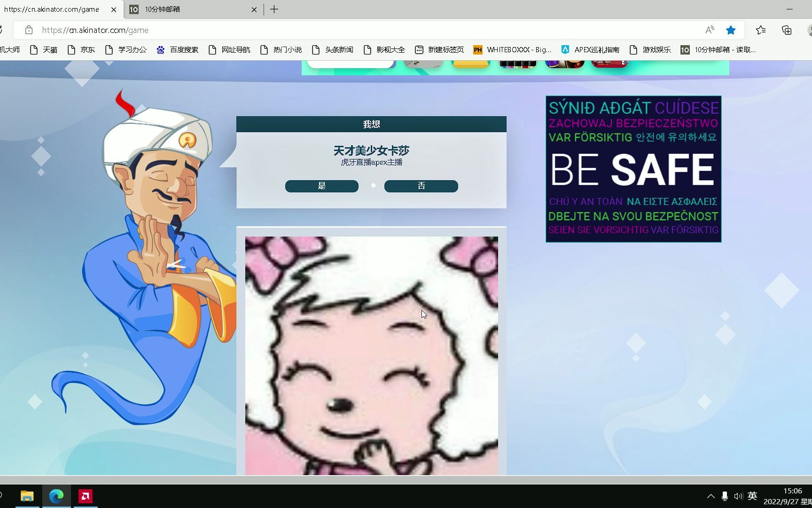Open the 网址导航 bookmark

229,49
